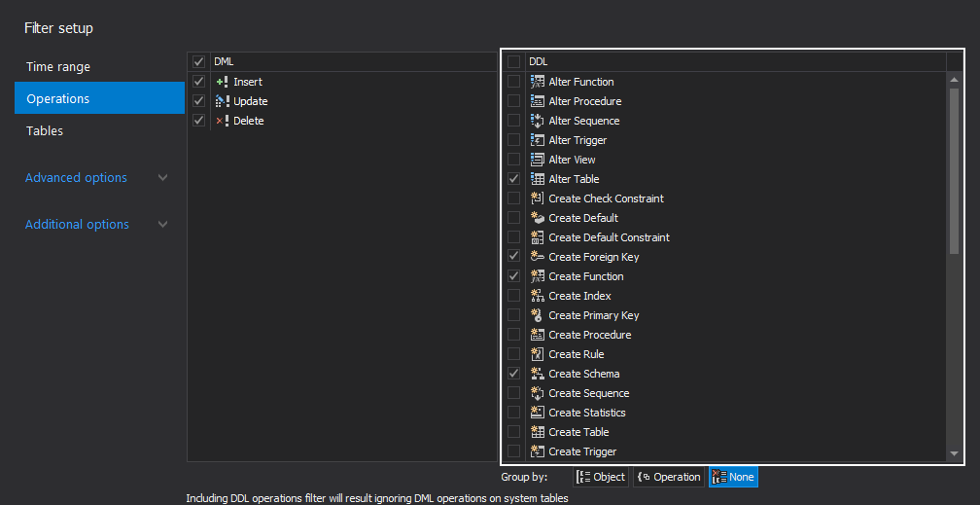Uncheck the Delete checkbox
Image resolution: width=980 pixels, height=505 pixels.
(x=198, y=121)
